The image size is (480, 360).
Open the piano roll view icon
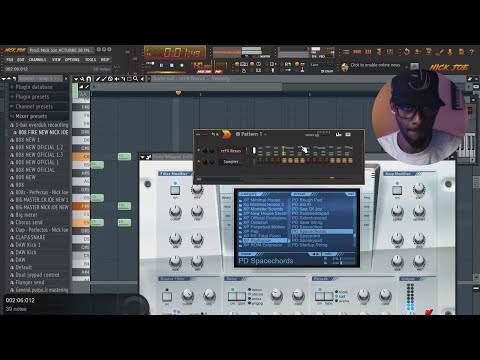click(368, 52)
